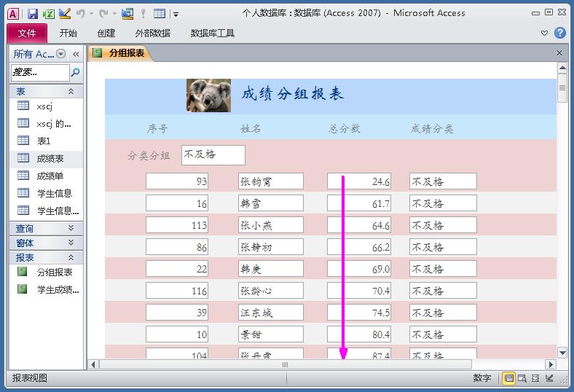Click the navigation pane search box
574x392 pixels.
[40, 72]
